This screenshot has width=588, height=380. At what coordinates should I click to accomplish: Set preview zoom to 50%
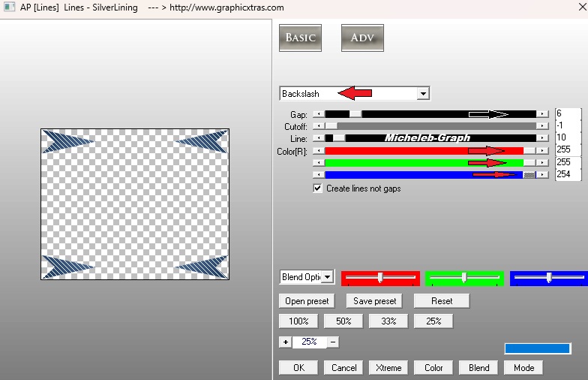click(x=343, y=321)
